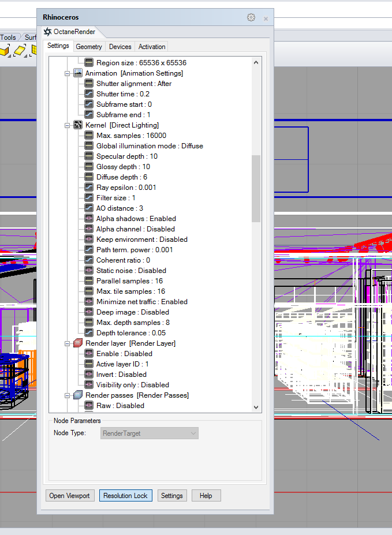392x535 pixels.
Task: Click the Help button
Action: click(x=206, y=495)
